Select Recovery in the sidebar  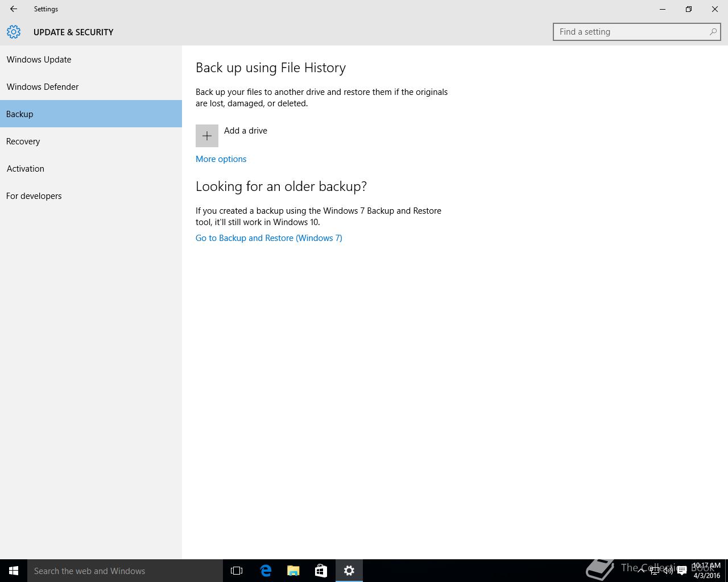(91, 142)
